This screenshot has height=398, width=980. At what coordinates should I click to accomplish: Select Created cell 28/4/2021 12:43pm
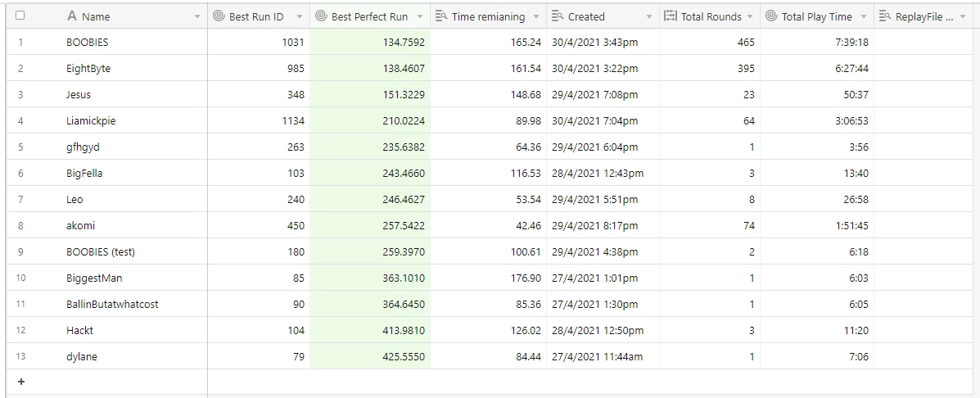(603, 173)
